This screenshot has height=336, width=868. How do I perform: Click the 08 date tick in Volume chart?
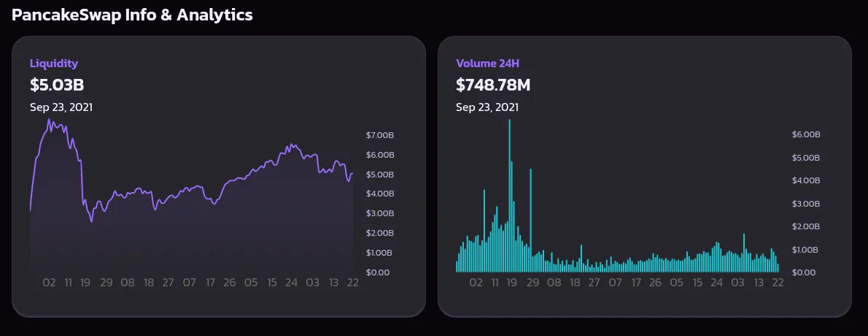pyautogui.click(x=554, y=282)
